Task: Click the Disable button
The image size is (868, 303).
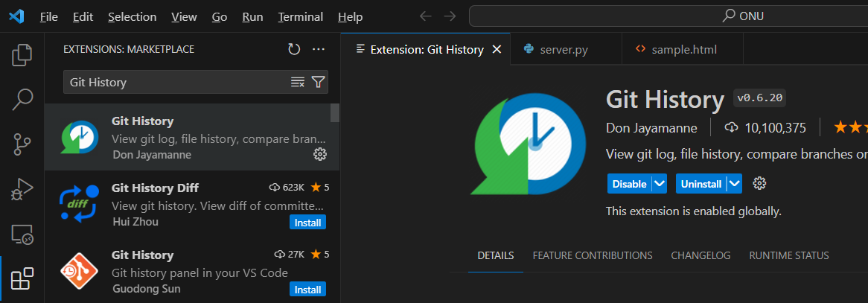Action: coord(629,183)
